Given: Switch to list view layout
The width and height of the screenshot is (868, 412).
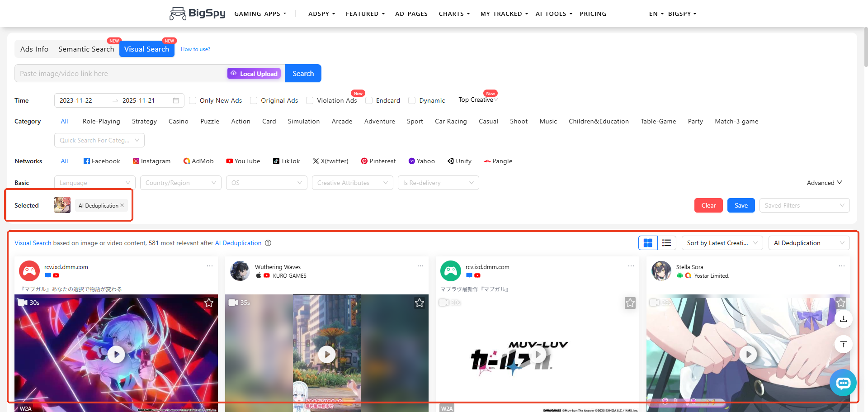Looking at the screenshot, I should point(666,243).
